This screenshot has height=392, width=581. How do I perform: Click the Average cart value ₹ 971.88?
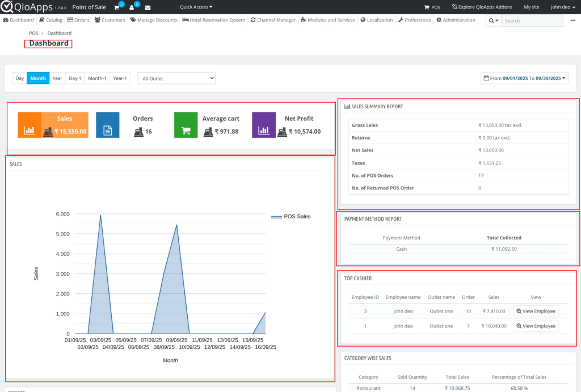(227, 132)
